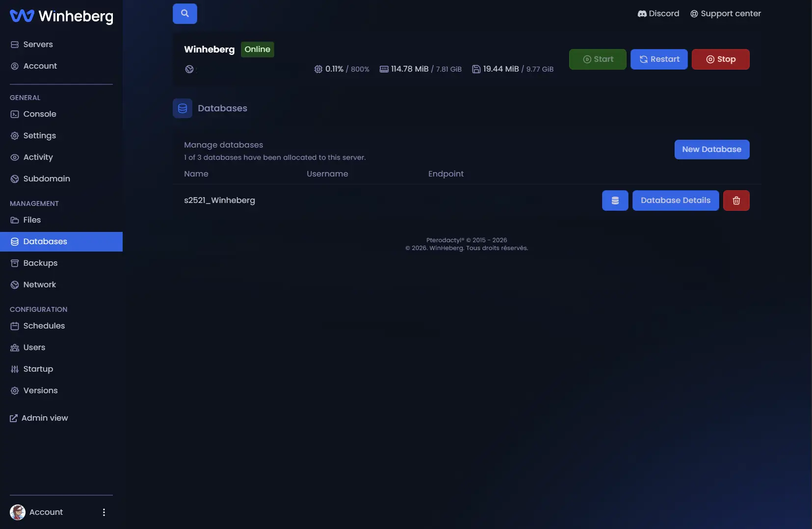Open the three-dot account menu

point(104,512)
